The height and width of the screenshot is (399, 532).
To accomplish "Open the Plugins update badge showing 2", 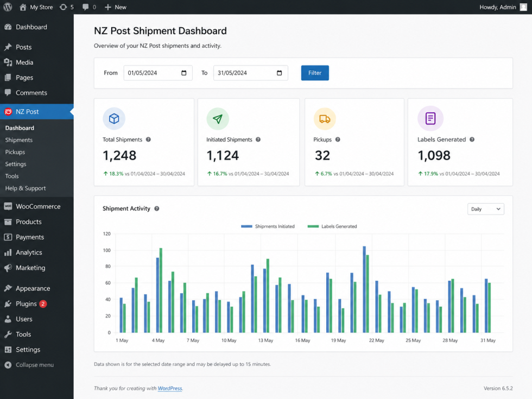I will (43, 303).
